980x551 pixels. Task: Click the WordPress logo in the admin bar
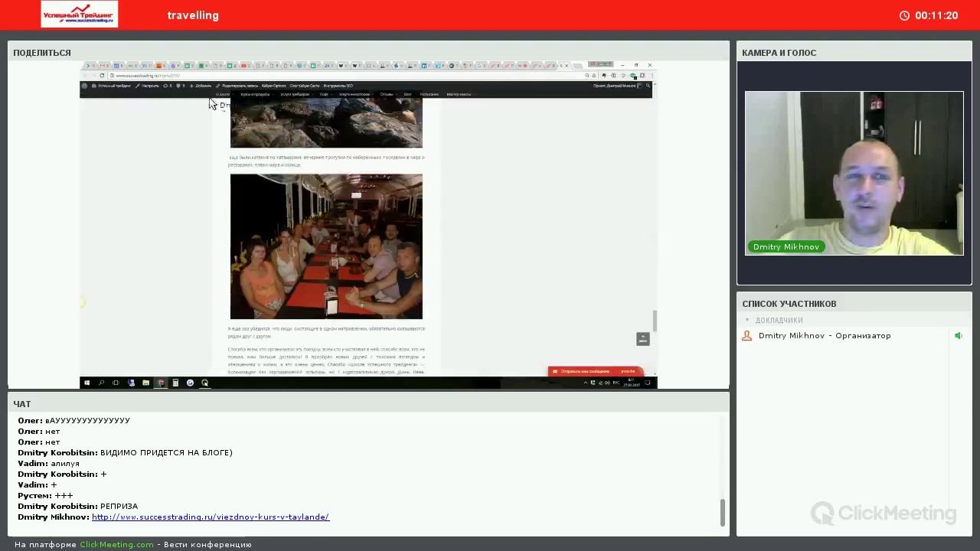pos(84,86)
